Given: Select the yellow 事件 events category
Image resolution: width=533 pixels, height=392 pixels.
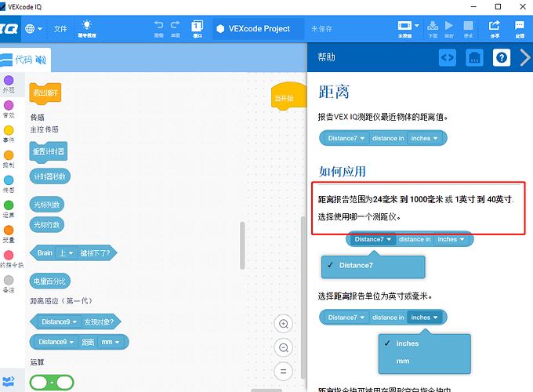Looking at the screenshot, I should tap(9, 134).
